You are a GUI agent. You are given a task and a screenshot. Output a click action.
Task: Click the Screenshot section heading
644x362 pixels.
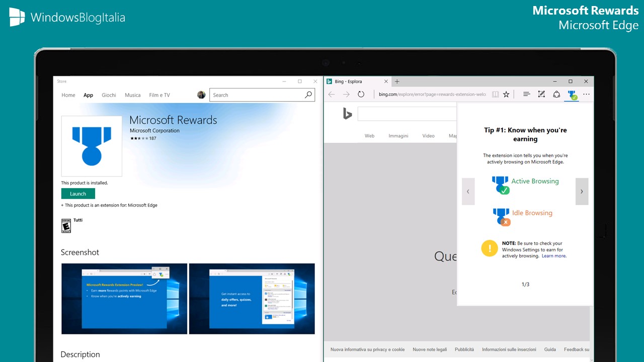coord(80,252)
